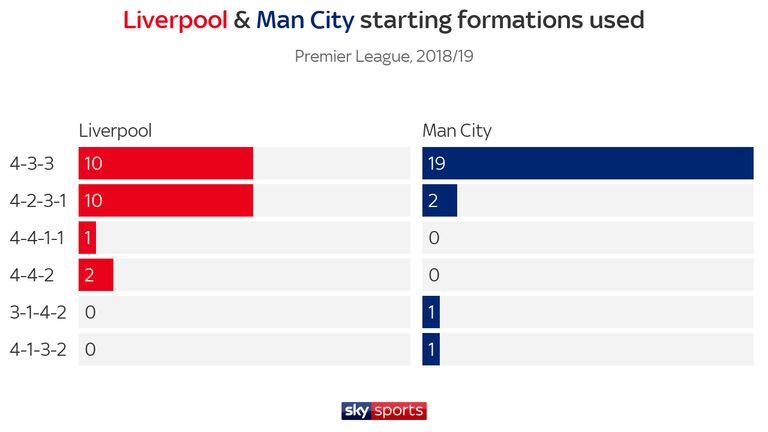768x432 pixels.
Task: Click Man City's 3-1-4-2 blue bar
Action: [x=431, y=312]
